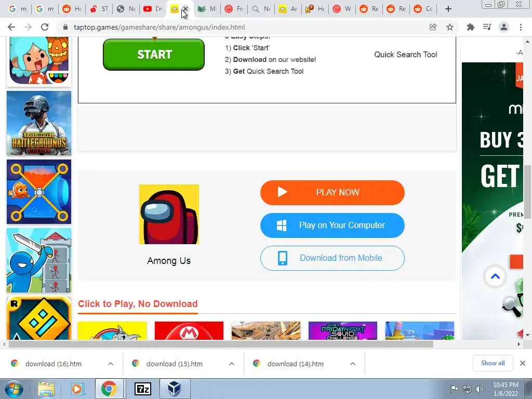Open the Extensions puzzle icon
This screenshot has width=532, height=399.
coord(471,27)
